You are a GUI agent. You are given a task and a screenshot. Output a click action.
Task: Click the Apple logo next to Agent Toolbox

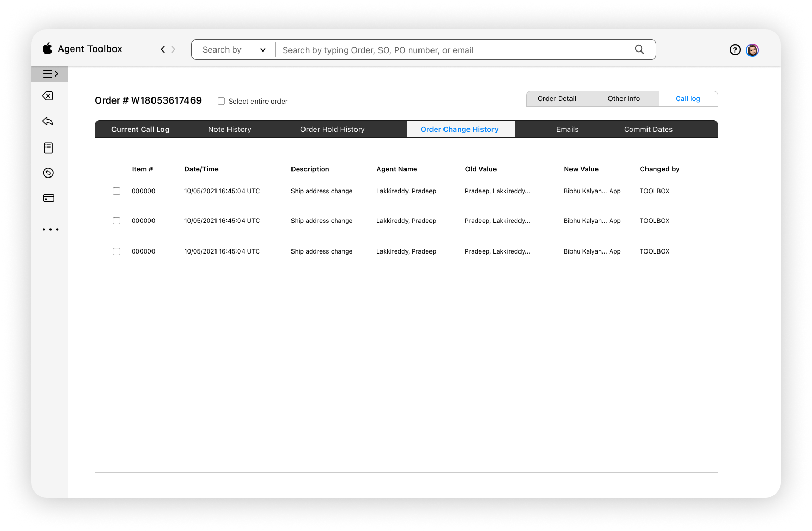coord(47,48)
